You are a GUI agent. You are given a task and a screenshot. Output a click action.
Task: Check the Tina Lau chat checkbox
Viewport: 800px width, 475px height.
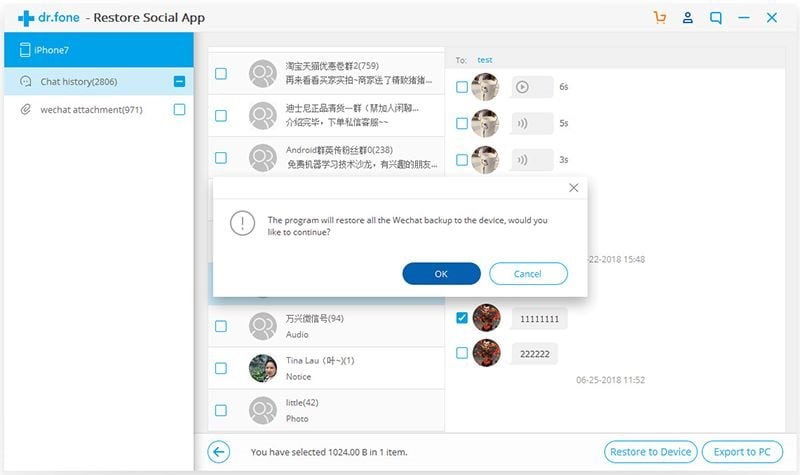(x=221, y=368)
